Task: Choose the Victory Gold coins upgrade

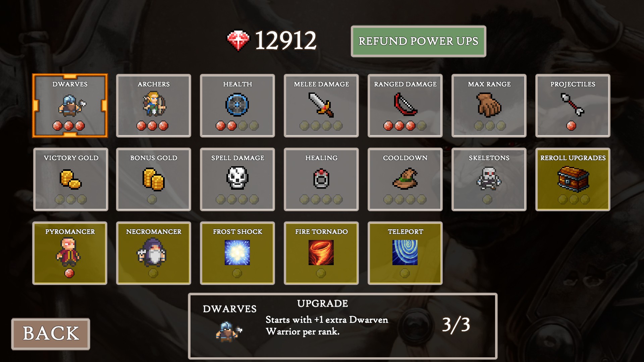Action: tap(70, 179)
